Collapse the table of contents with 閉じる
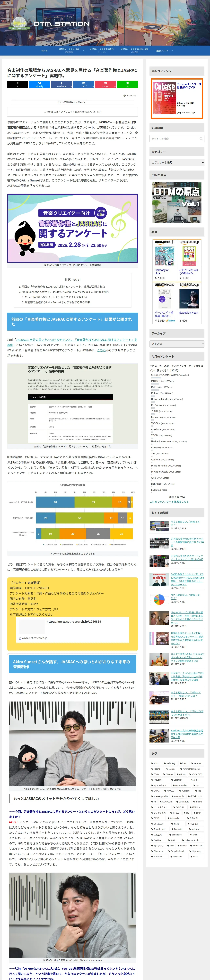Image resolution: width=210 pixels, height=980 pixels. click(76, 279)
